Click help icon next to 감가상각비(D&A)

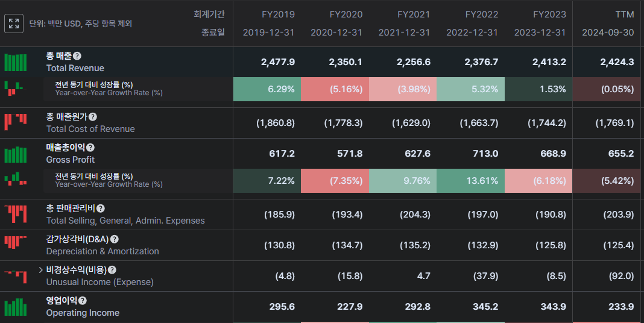(x=114, y=239)
